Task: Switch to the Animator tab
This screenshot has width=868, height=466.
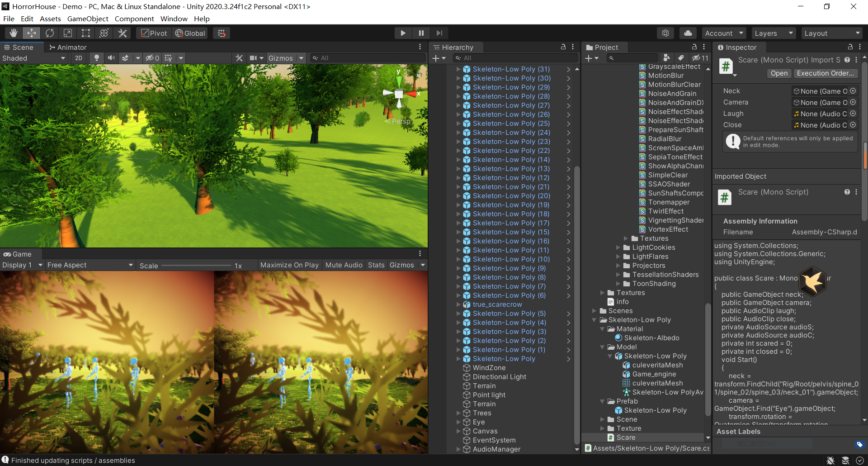Action: (x=68, y=47)
